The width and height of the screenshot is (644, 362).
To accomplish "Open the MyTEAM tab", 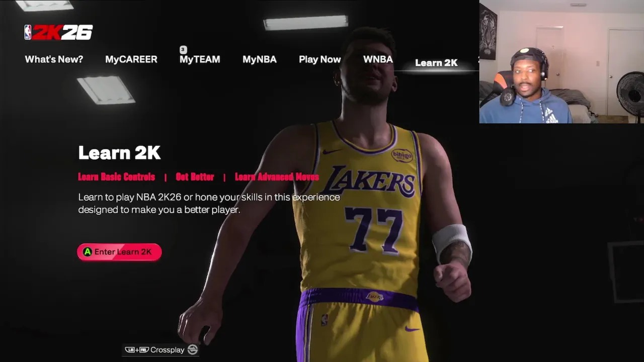I will point(200,59).
